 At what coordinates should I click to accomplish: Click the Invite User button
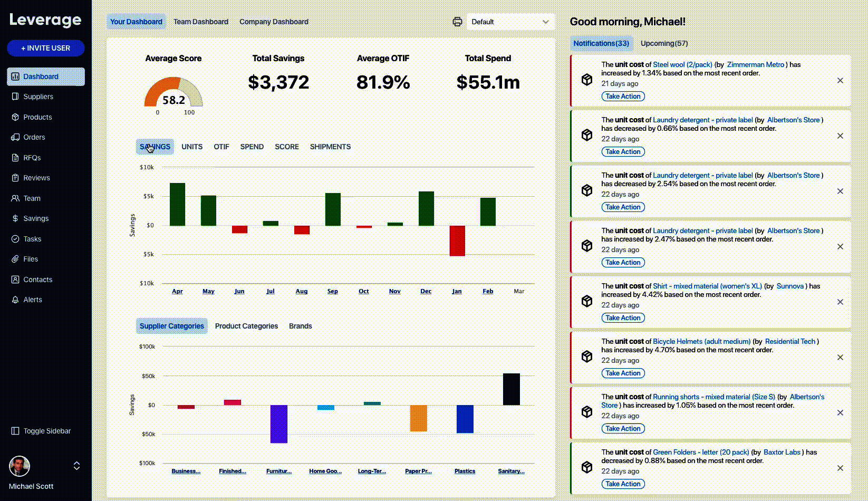46,48
